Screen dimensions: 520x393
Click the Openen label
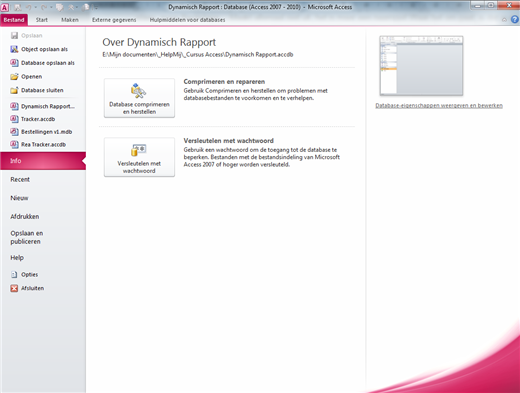(x=32, y=77)
